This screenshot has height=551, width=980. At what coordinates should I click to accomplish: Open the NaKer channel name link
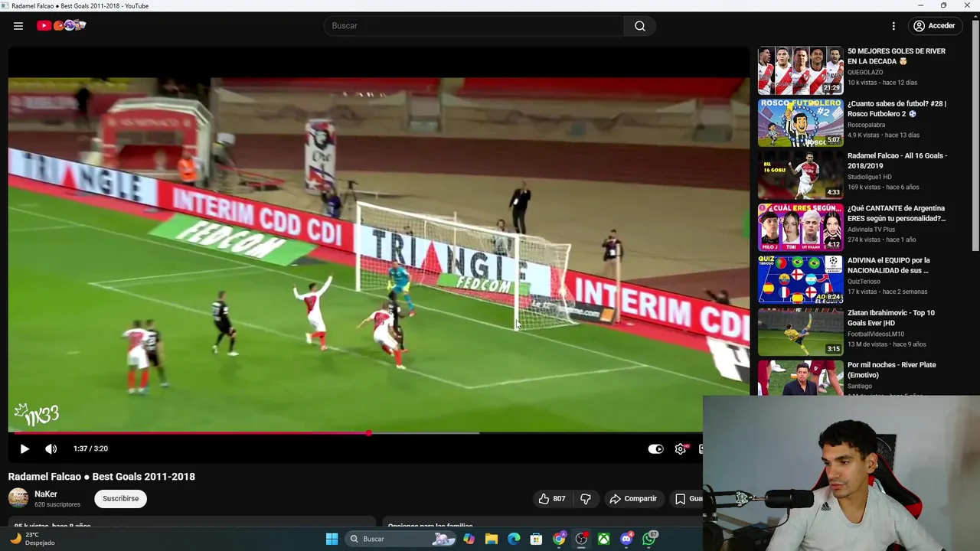(46, 494)
